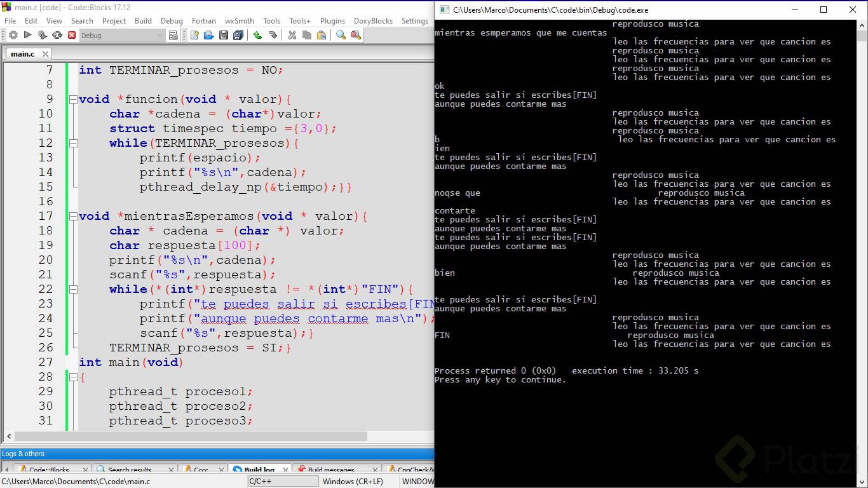Open Find with the magnifier icon
The image size is (868, 488).
[x=341, y=36]
